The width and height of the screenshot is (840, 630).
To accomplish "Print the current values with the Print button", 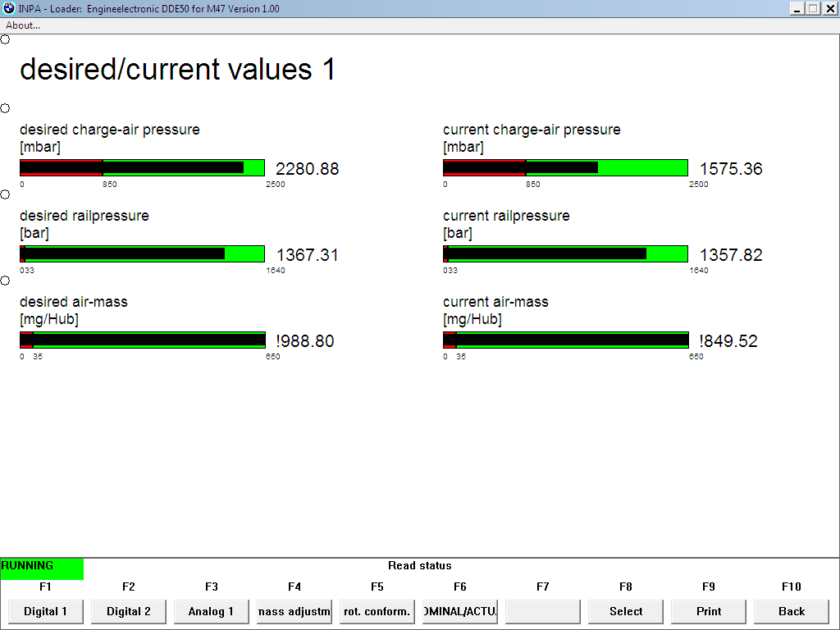I will [x=709, y=611].
